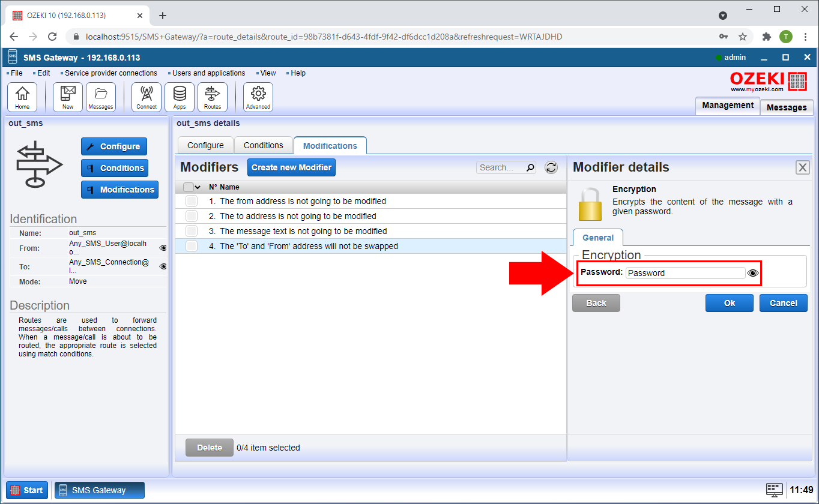Show the password with the eye icon
819x504 pixels.
[753, 273]
